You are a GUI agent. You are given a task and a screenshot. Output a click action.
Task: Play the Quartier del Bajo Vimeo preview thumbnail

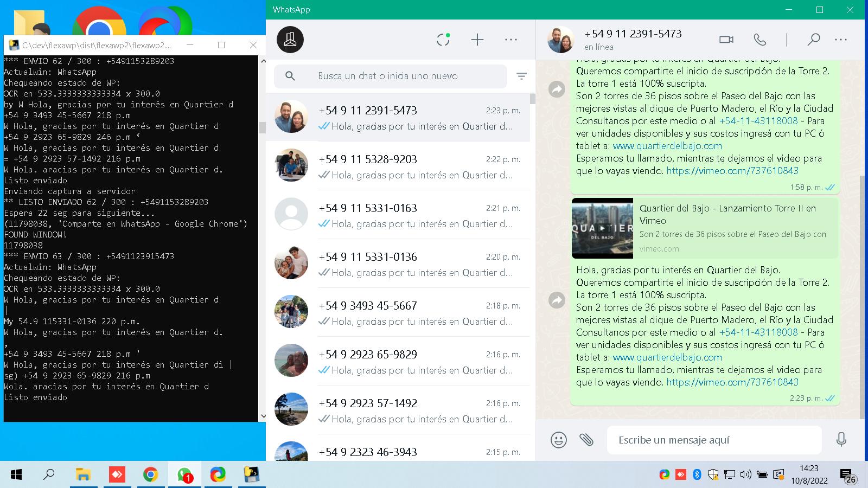[x=602, y=228]
